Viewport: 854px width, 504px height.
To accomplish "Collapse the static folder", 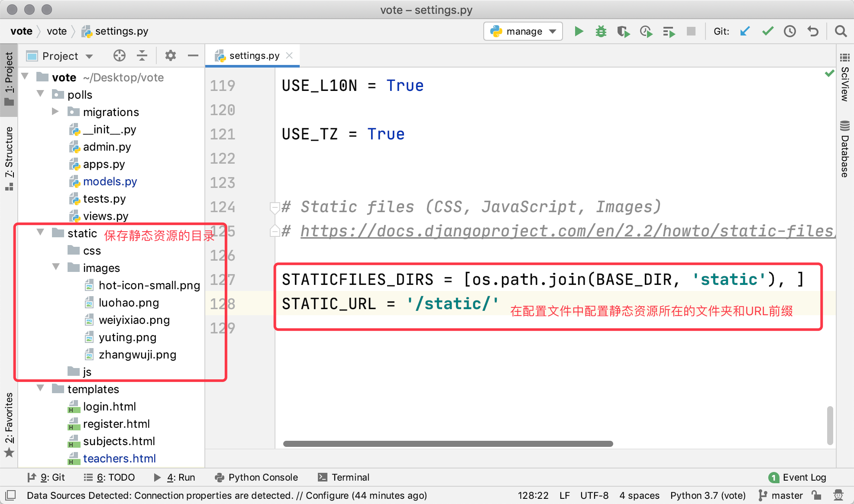I will [x=40, y=233].
